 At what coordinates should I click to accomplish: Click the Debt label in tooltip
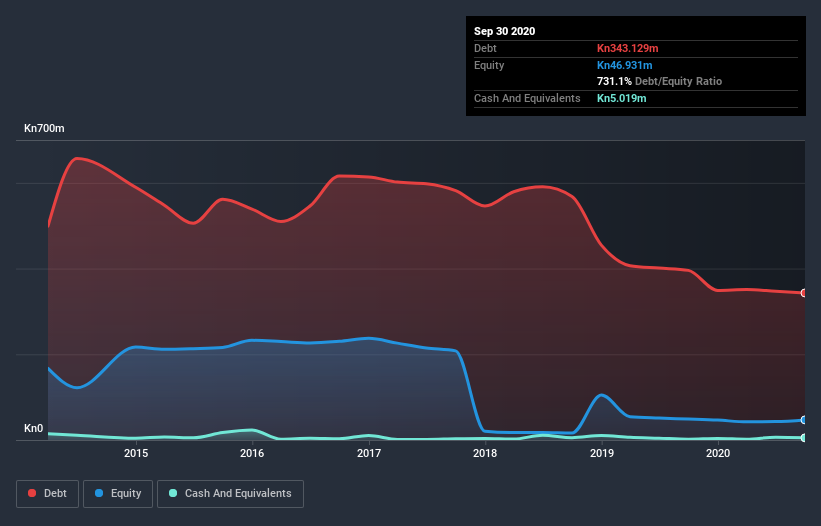485,48
